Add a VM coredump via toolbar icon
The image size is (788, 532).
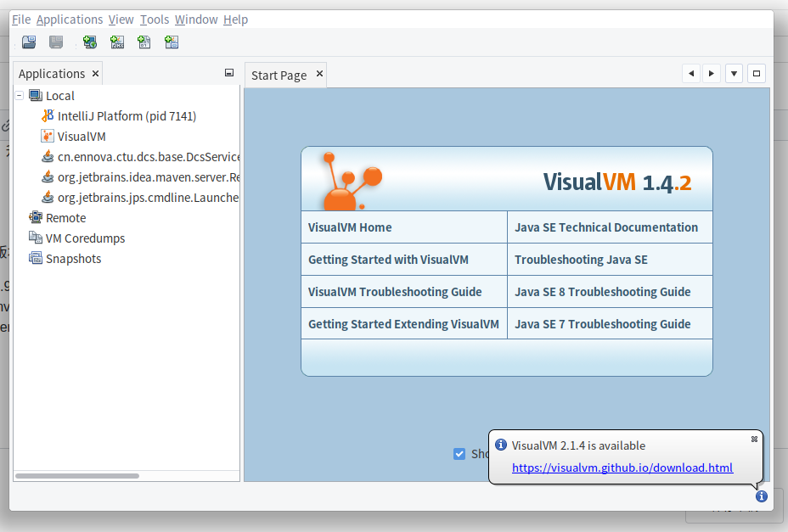click(x=144, y=42)
